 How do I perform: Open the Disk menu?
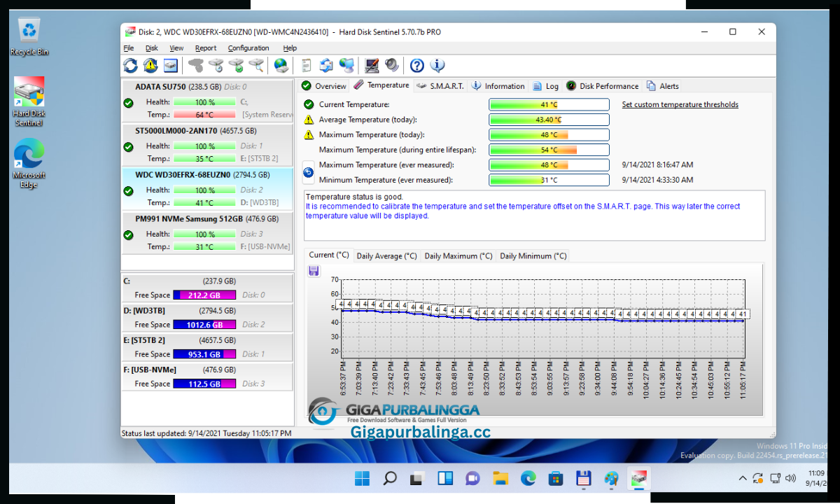tap(152, 48)
